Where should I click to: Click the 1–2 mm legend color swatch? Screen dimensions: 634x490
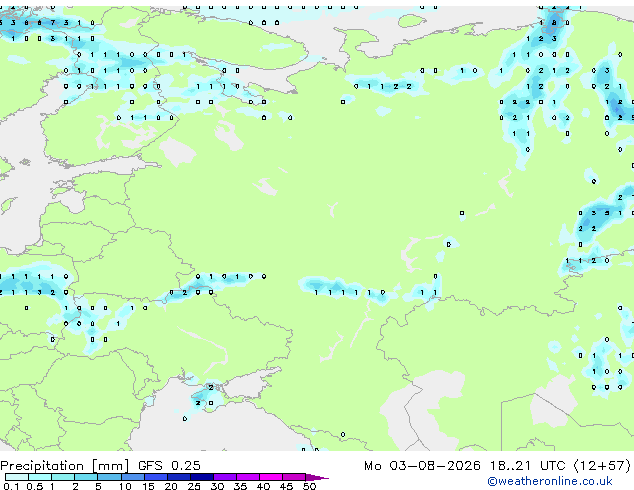63,477
